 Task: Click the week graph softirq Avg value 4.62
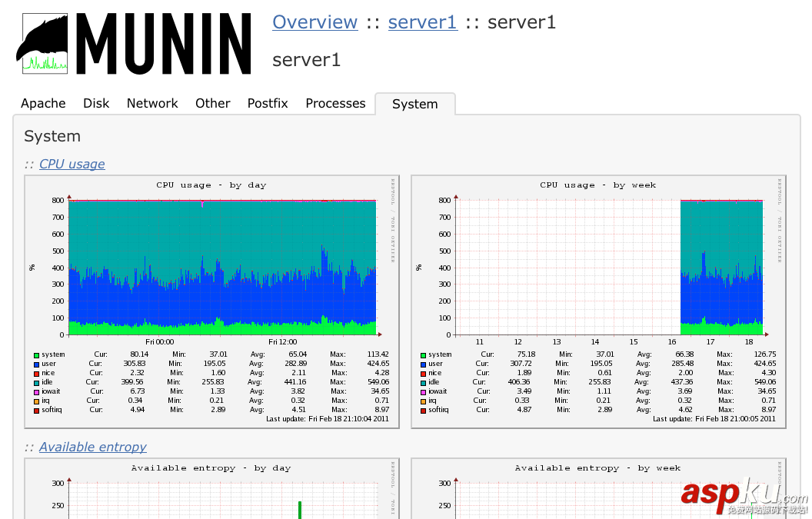685,409
